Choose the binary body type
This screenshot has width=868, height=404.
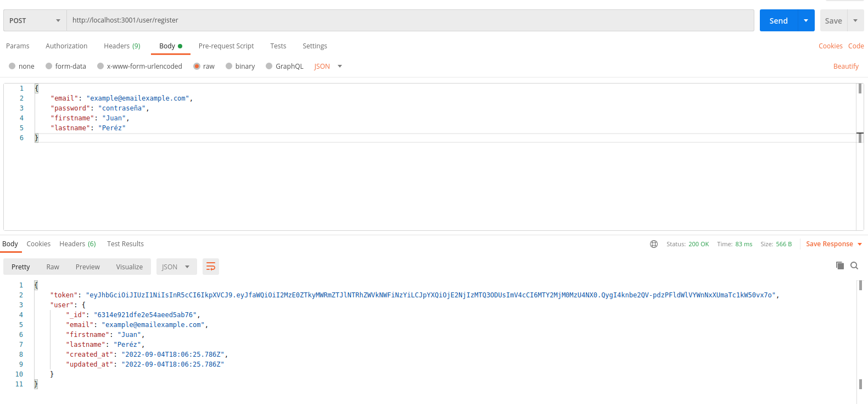coord(240,67)
